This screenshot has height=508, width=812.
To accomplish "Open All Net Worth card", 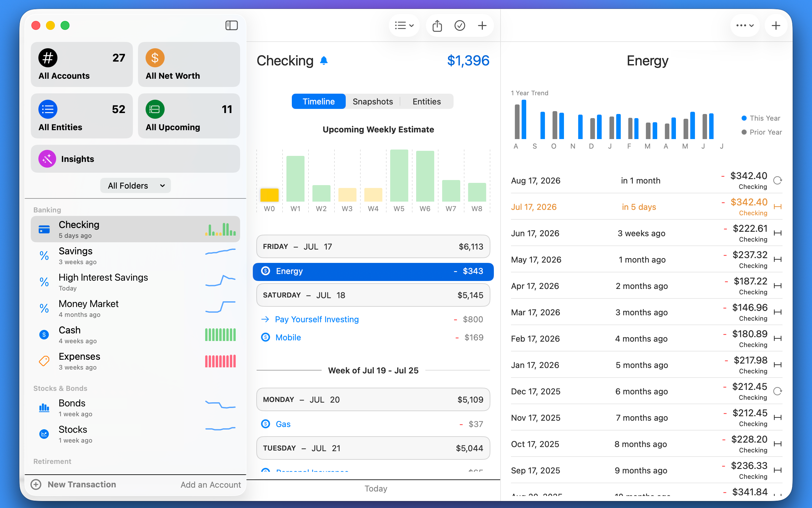I will [189, 64].
